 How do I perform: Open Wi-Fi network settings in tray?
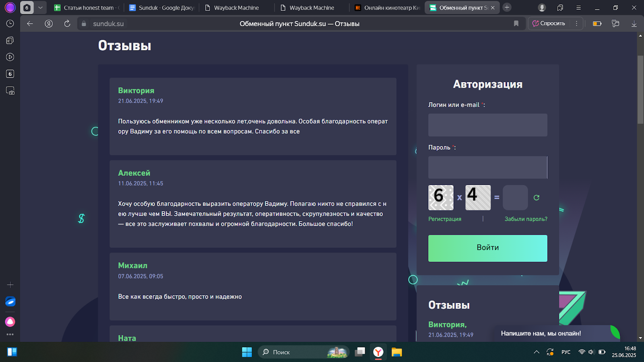click(582, 352)
